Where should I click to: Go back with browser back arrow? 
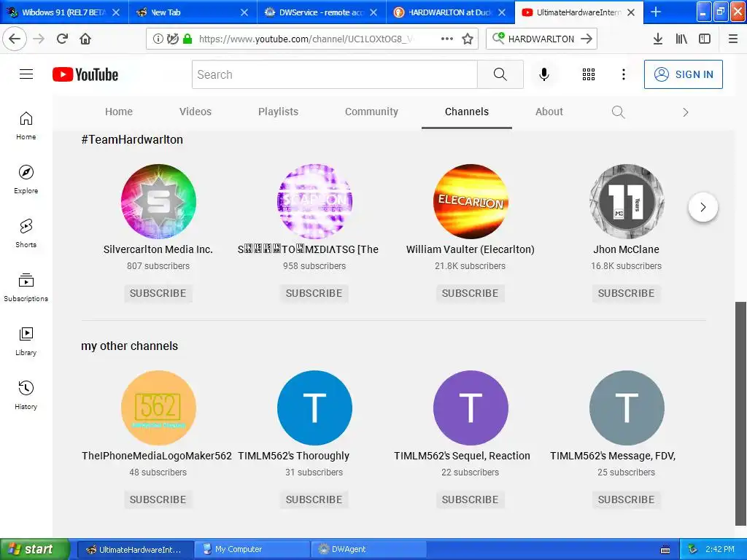(x=15, y=39)
